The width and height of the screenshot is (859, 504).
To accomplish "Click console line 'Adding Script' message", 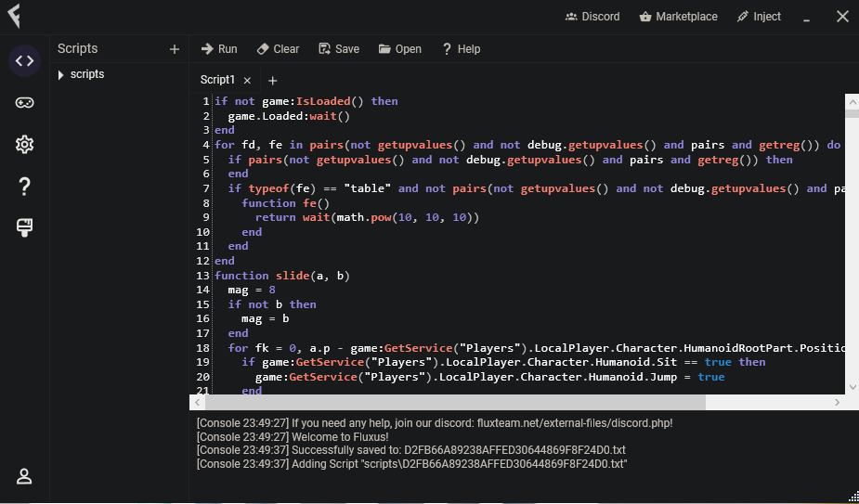I will click(x=412, y=464).
